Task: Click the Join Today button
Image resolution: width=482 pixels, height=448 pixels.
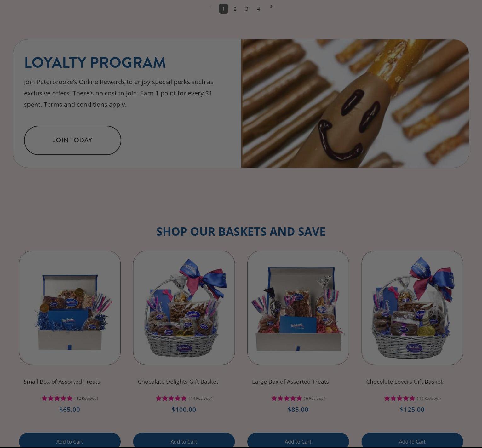Action: click(x=72, y=140)
